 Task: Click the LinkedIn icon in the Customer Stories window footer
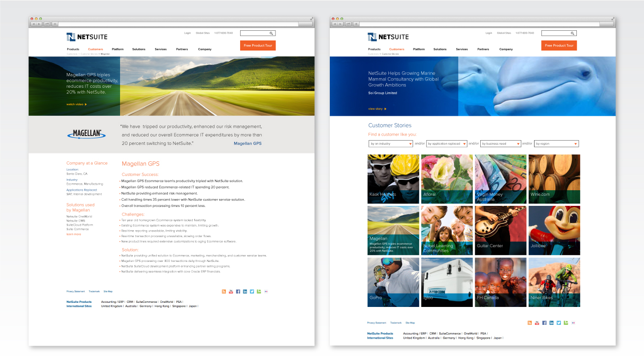[x=552, y=323]
